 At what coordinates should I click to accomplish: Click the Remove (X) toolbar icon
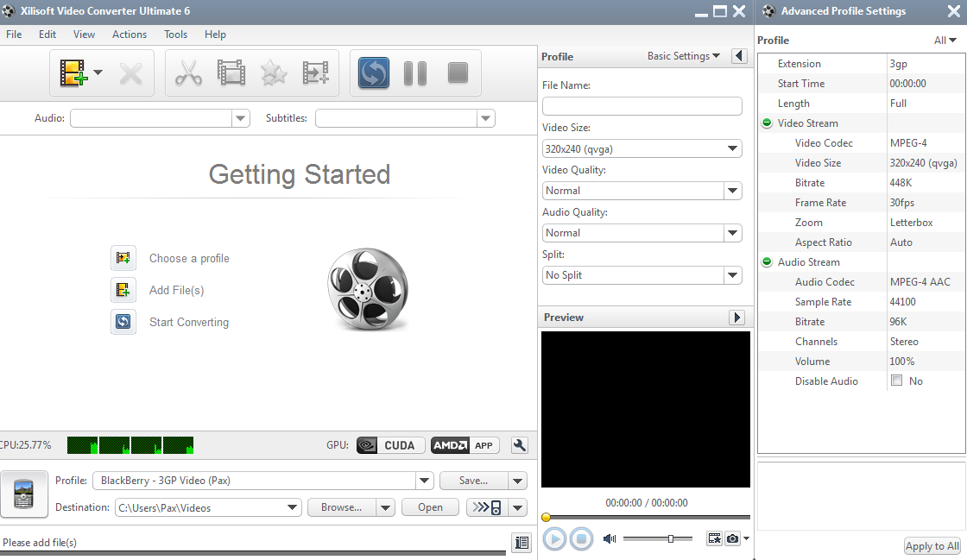pos(130,74)
